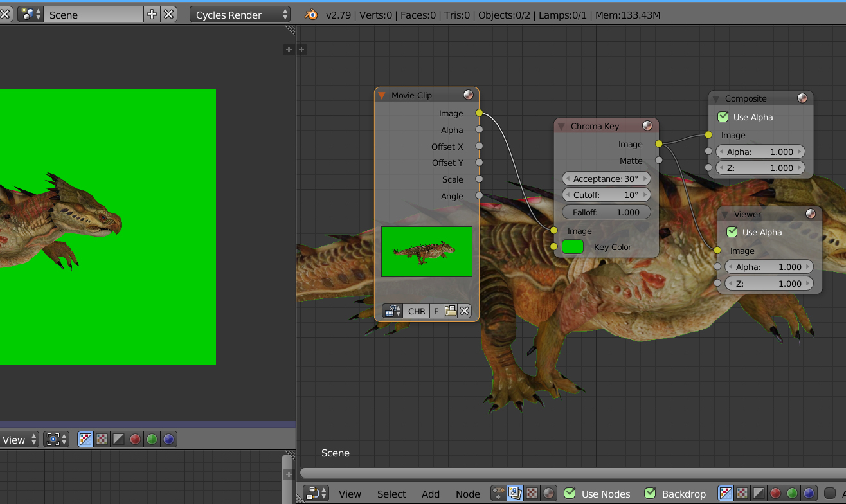846x504 pixels.
Task: Select the compositing node tree type icon
Action: 516,494
